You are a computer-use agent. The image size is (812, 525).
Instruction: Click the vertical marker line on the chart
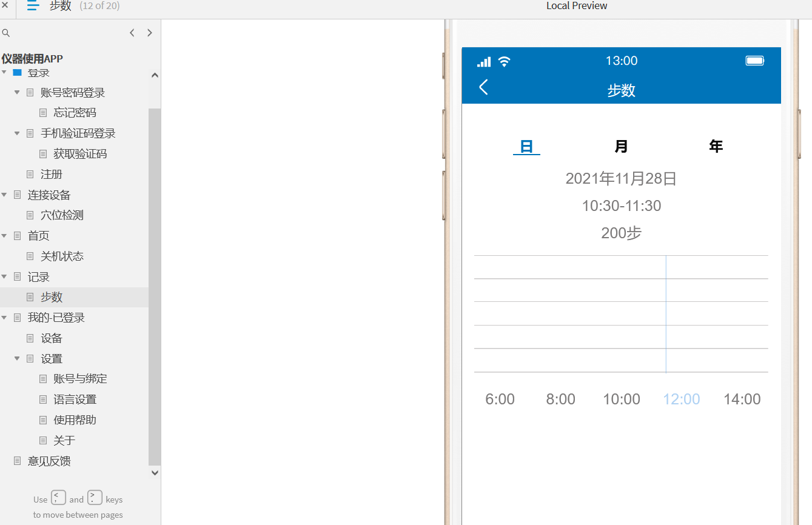tap(666, 314)
